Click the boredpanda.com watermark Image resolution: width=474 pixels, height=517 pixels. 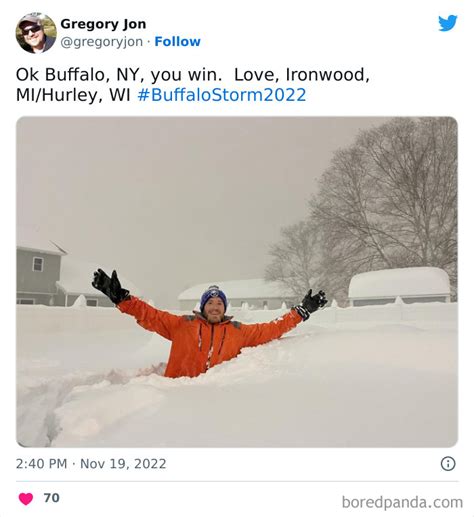pos(402,502)
